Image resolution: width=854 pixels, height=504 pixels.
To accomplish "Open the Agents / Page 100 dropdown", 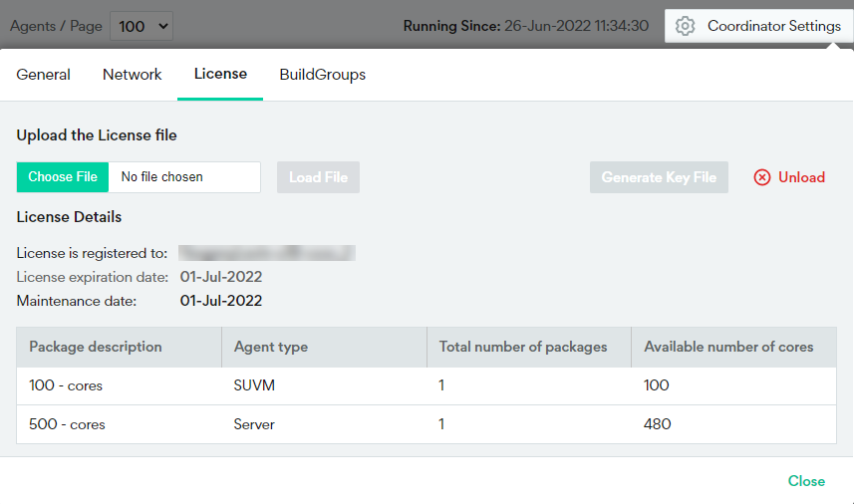I will pyautogui.click(x=142, y=26).
